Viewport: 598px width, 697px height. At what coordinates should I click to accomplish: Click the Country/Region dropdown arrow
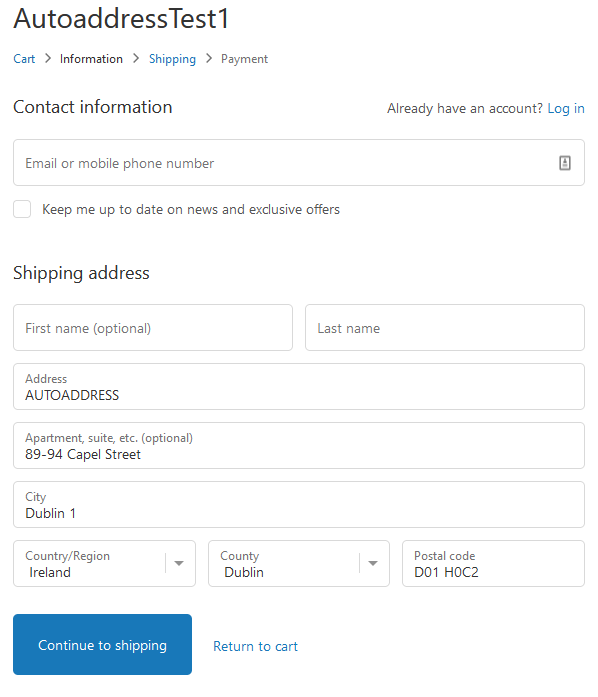[x=179, y=563]
